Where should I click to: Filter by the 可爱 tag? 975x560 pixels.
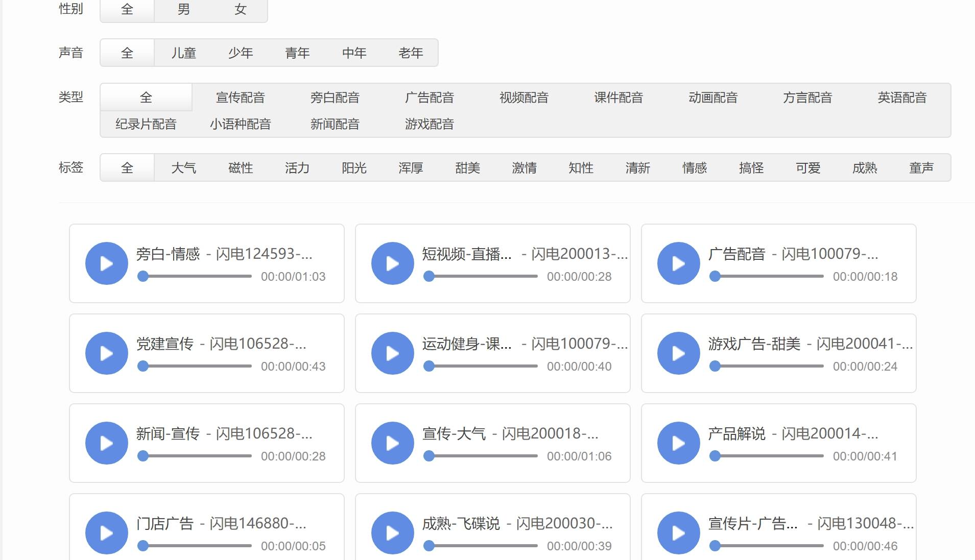coord(807,167)
